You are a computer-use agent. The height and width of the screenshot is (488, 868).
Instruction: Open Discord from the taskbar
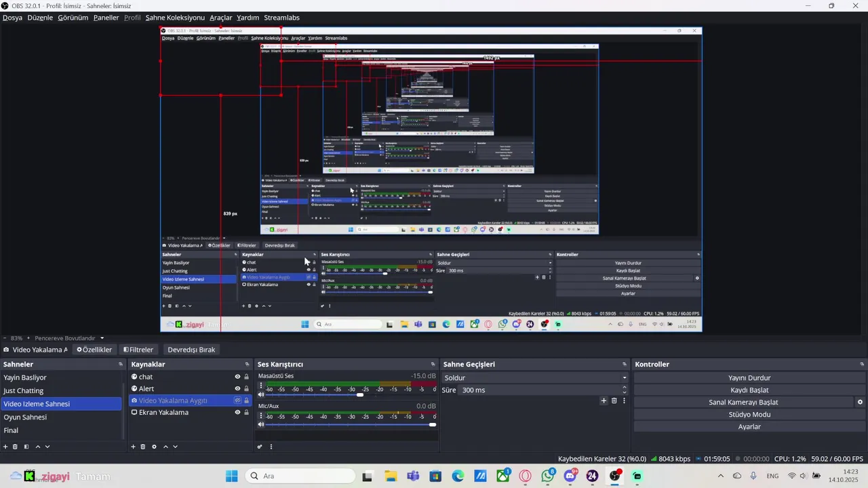[x=570, y=476]
